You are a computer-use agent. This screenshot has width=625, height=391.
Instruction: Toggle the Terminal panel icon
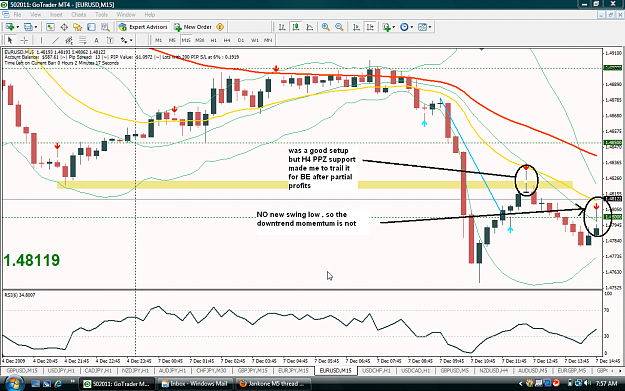(x=91, y=27)
